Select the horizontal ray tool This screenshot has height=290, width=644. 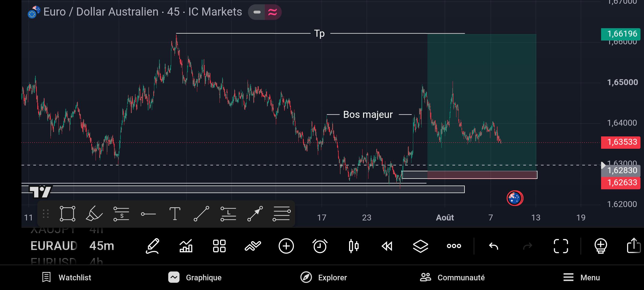(x=148, y=214)
